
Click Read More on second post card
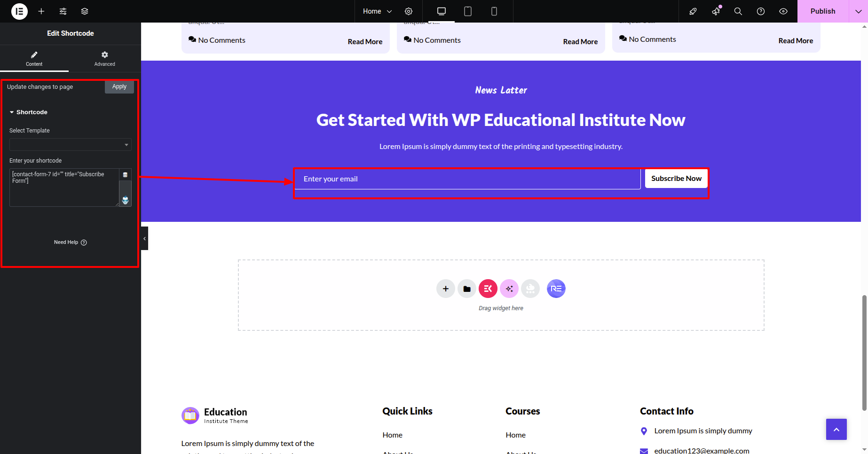click(x=580, y=42)
